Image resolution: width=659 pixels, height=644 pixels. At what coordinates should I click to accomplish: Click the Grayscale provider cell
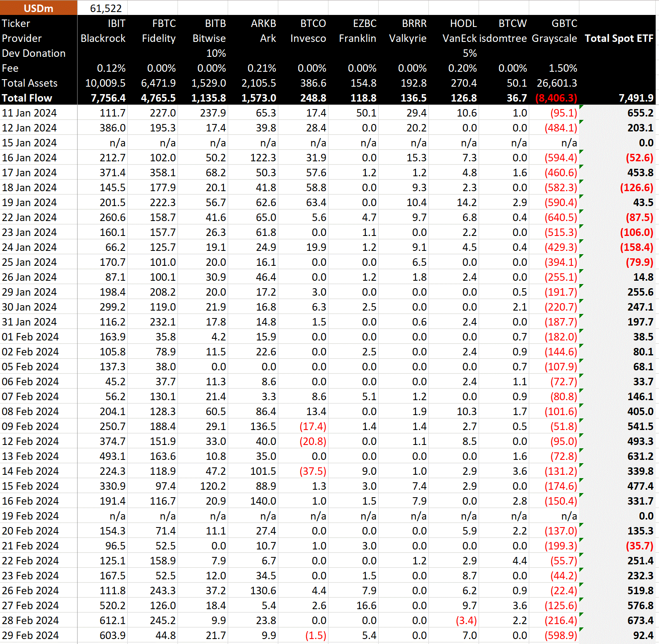tap(554, 38)
